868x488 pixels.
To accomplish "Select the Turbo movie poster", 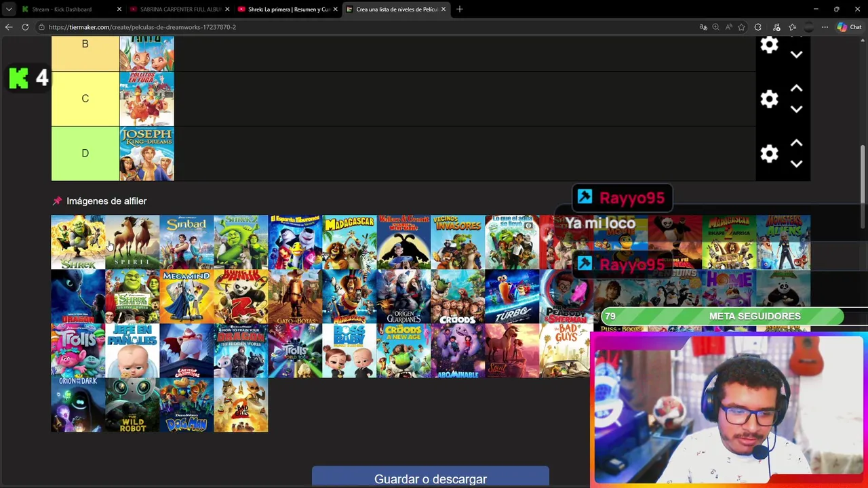I will point(512,296).
